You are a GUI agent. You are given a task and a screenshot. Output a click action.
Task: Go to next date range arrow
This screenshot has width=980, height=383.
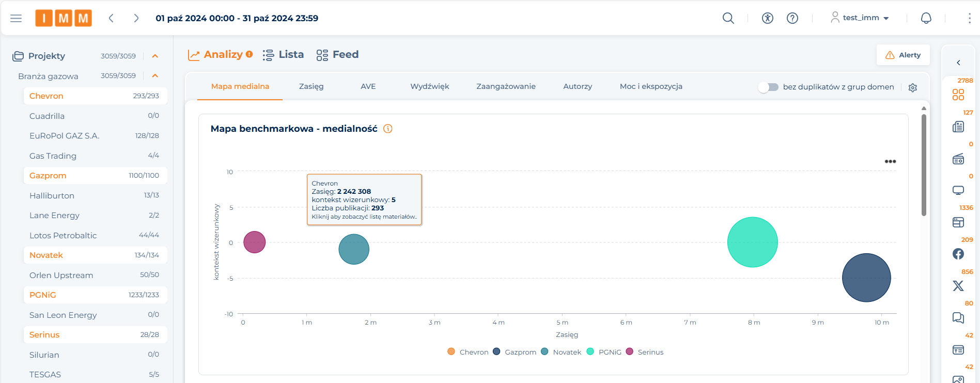click(x=136, y=18)
